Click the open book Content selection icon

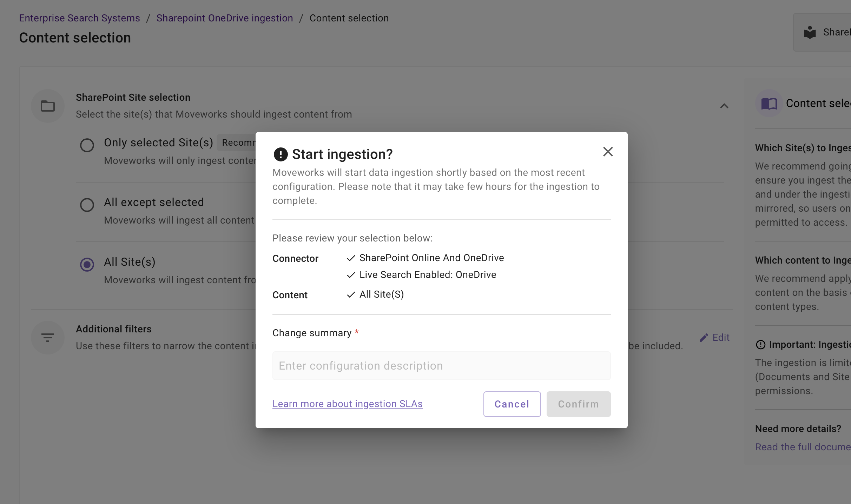pos(769,104)
